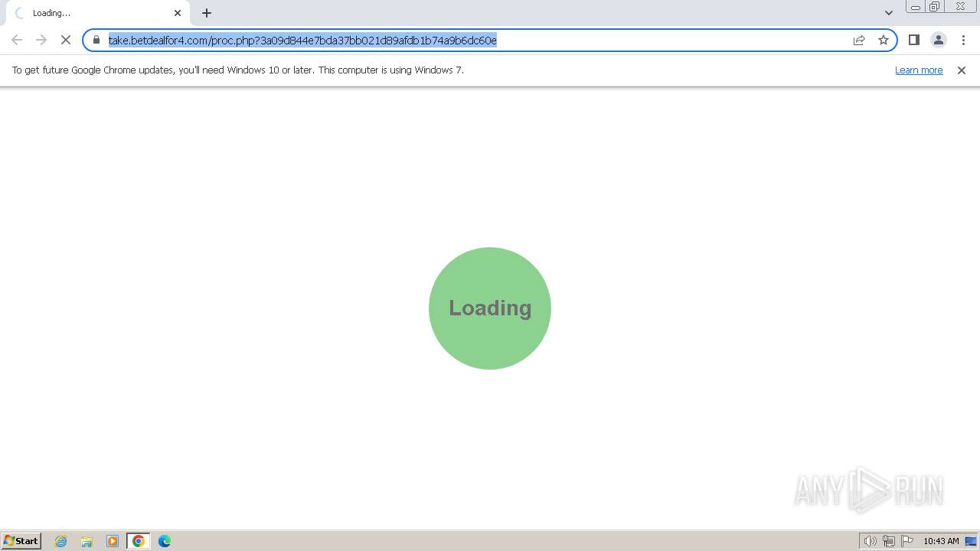The image size is (980, 551).
Task: Open File Explorer from taskbar
Action: tap(87, 541)
